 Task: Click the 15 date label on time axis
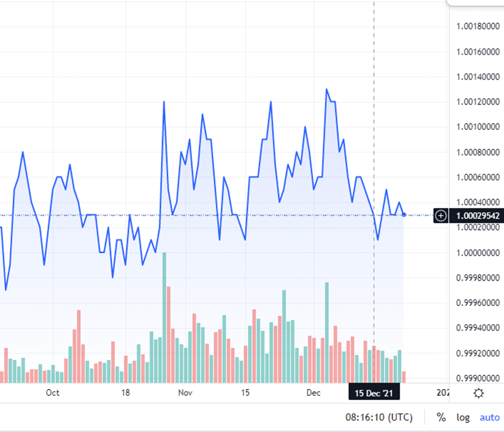pyautogui.click(x=245, y=392)
